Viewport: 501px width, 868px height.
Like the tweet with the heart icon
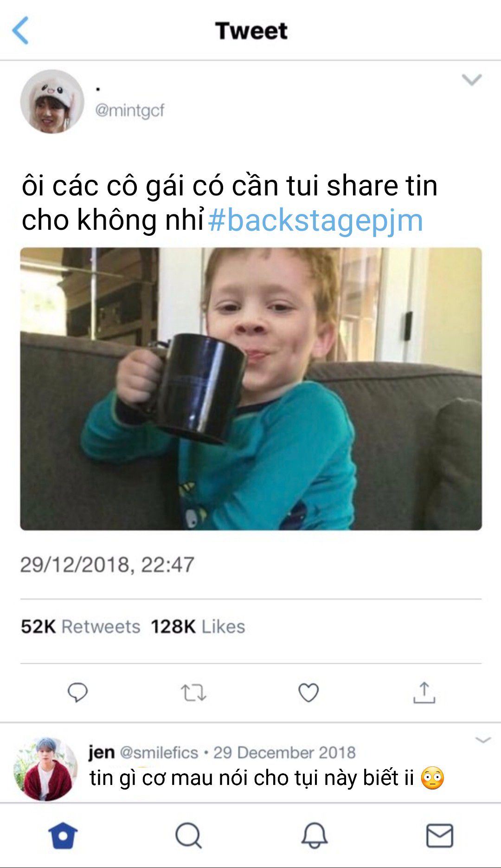[x=308, y=693]
